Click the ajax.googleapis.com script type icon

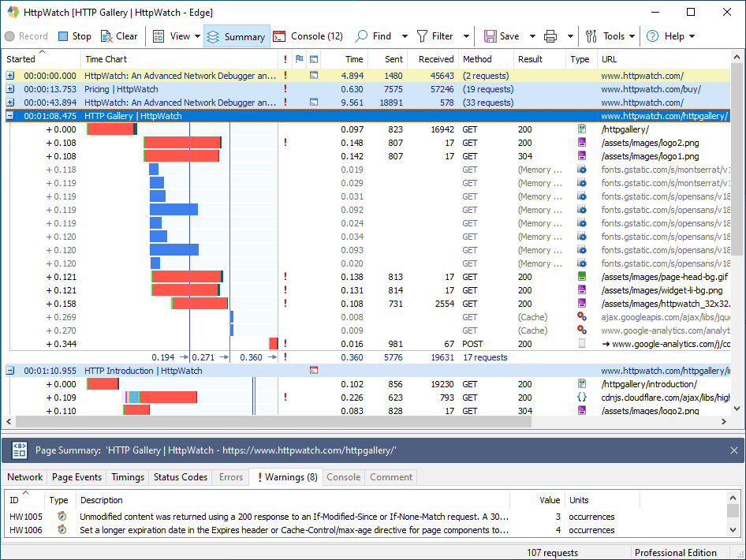581,316
